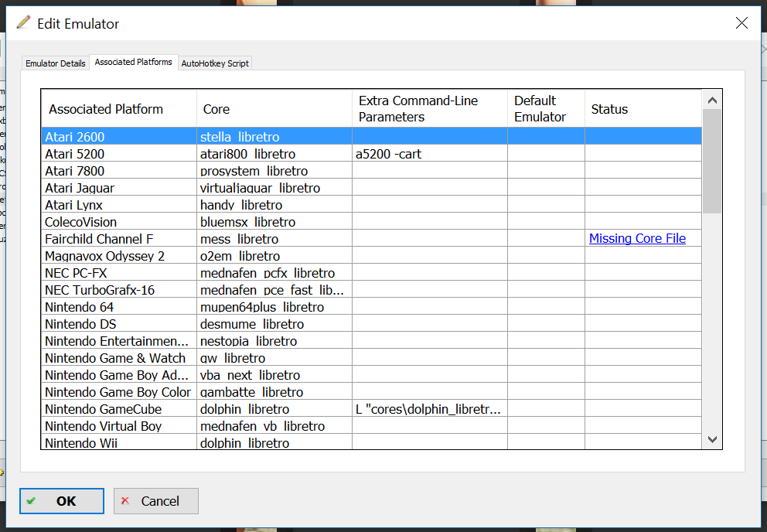Image resolution: width=767 pixels, height=532 pixels.
Task: Click the handy_libretro core cell
Action: tap(274, 204)
